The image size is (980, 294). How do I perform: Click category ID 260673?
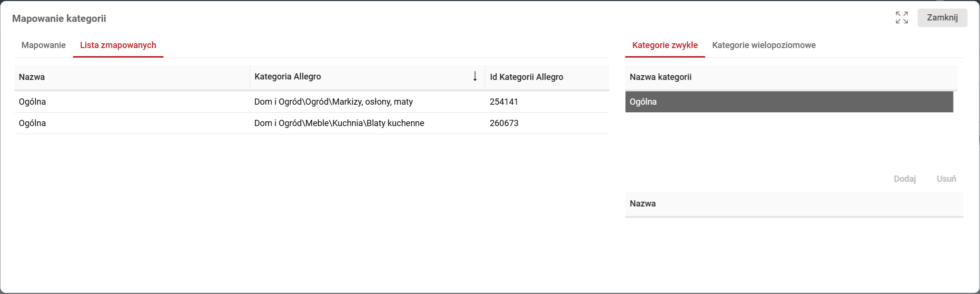pyautogui.click(x=504, y=123)
